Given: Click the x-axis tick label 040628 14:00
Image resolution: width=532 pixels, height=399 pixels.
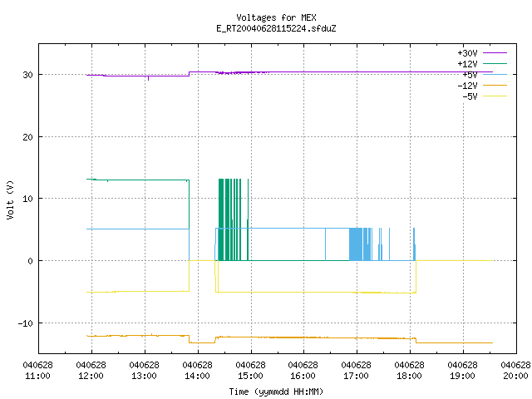Looking at the screenshot, I should [x=198, y=371].
